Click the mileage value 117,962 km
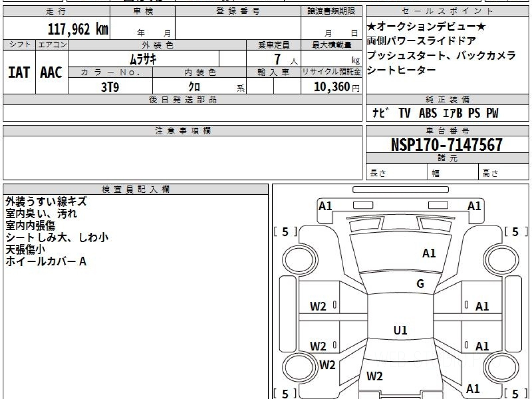The width and height of the screenshot is (532, 399). point(78,30)
